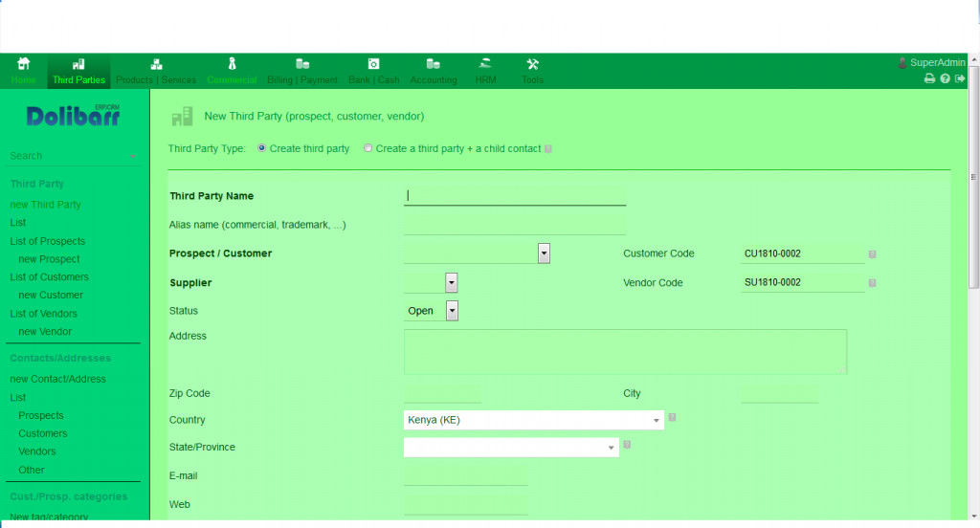Click info icon next to Country selector

[672, 417]
